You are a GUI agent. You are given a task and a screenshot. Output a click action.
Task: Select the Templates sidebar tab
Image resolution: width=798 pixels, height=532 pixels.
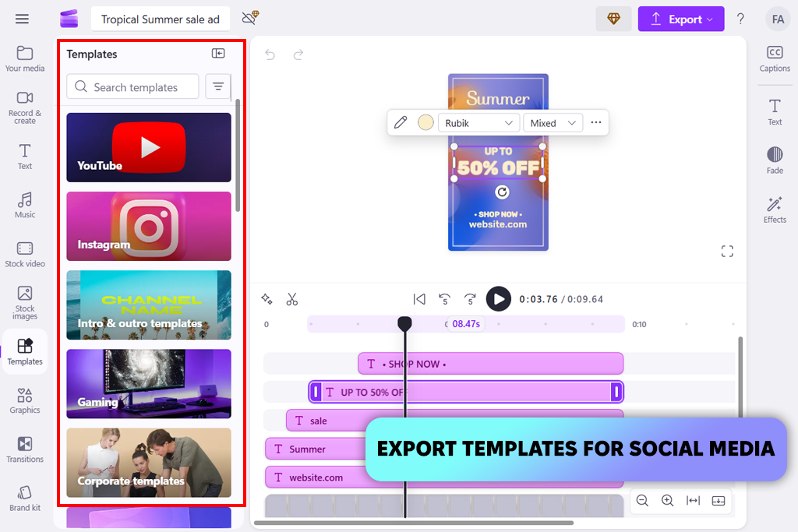[x=24, y=352]
